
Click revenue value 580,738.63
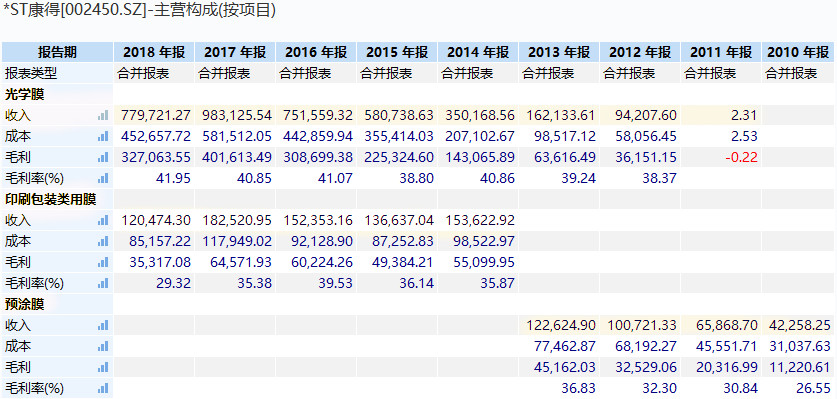pyautogui.click(x=399, y=115)
